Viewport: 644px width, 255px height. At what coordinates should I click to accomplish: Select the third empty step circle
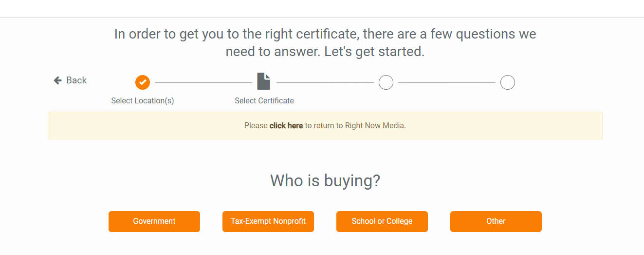[386, 82]
